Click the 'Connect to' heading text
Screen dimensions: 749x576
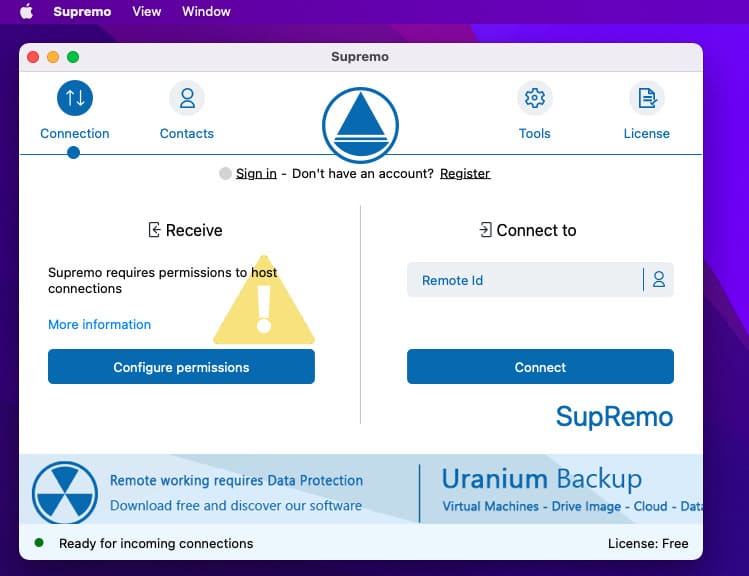[x=536, y=230]
